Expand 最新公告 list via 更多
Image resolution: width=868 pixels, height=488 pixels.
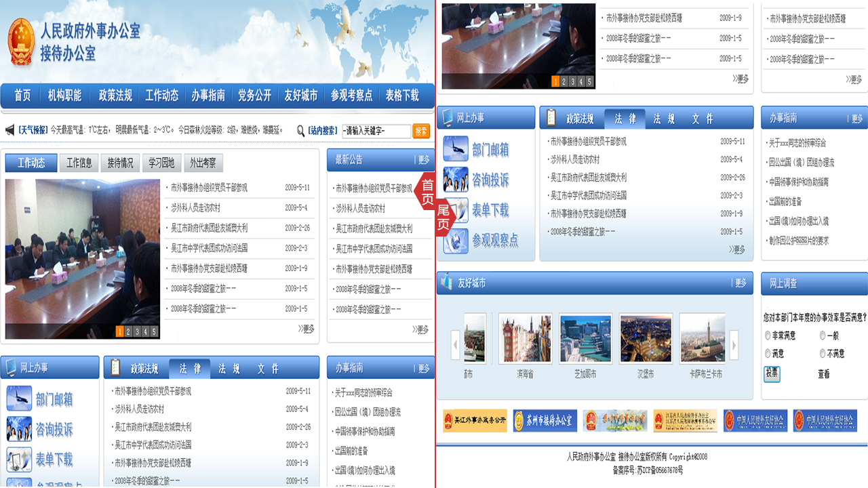[x=424, y=160]
